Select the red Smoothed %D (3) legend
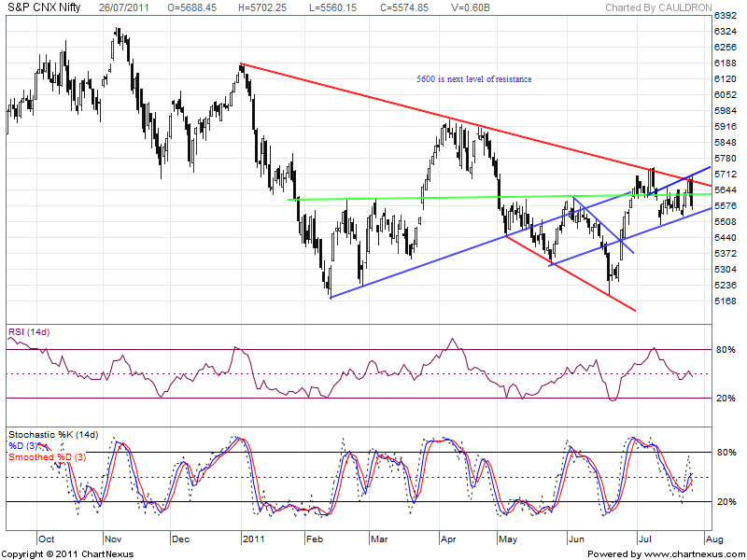The height and width of the screenshot is (560, 747). (47, 456)
